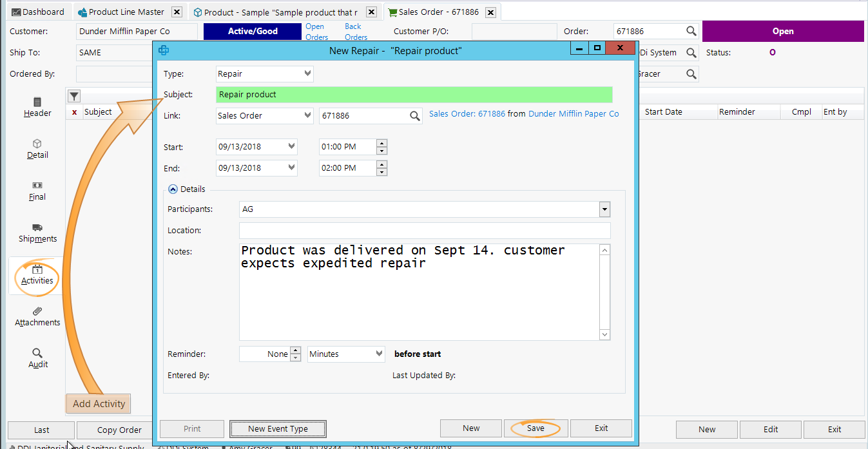Click the printer icon on the dialog title bar
Screen dimensions: 868x449
163,50
